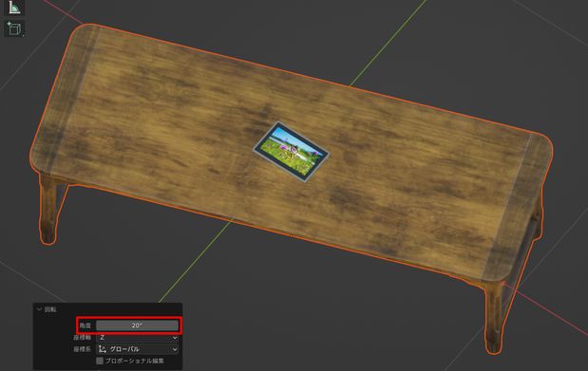Viewport: 588px width, 371px height.
Task: Select the picture frame on the table
Action: coord(291,152)
